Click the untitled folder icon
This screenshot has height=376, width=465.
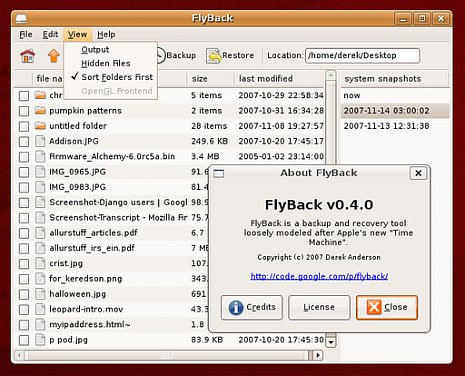(40, 126)
